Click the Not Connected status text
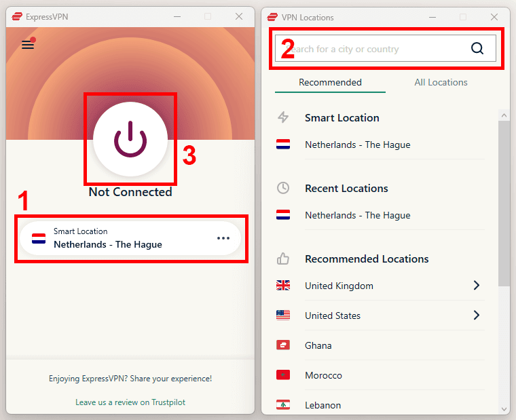Screen dimensions: 516x420 point(130,192)
